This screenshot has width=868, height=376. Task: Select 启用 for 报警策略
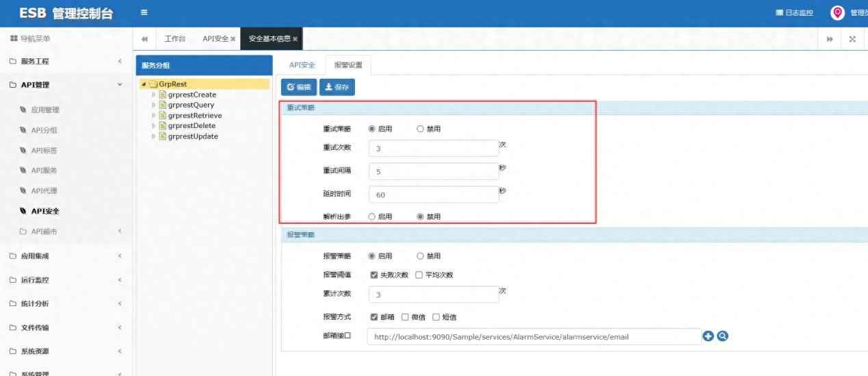coord(372,256)
